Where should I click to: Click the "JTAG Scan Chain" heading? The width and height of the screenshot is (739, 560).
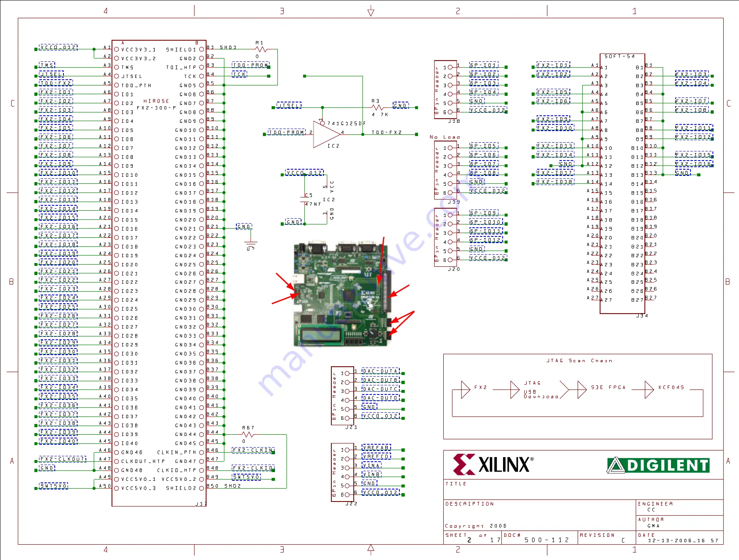(x=579, y=361)
